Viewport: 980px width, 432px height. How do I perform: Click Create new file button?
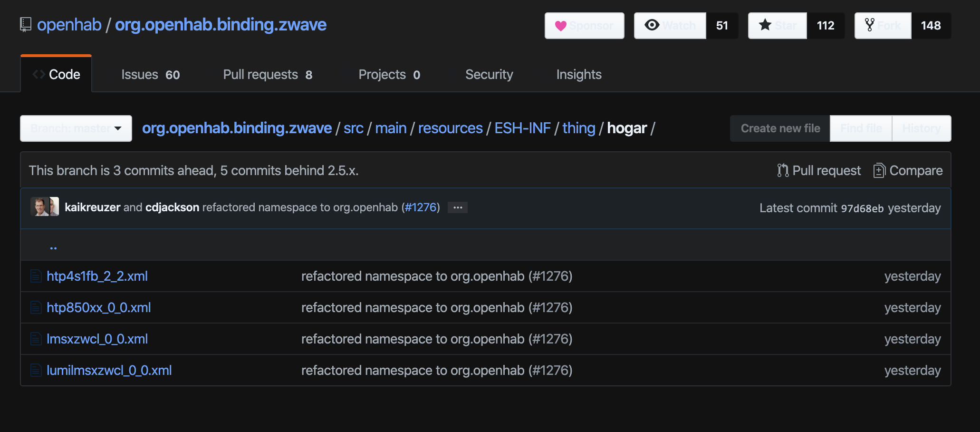[x=780, y=128]
